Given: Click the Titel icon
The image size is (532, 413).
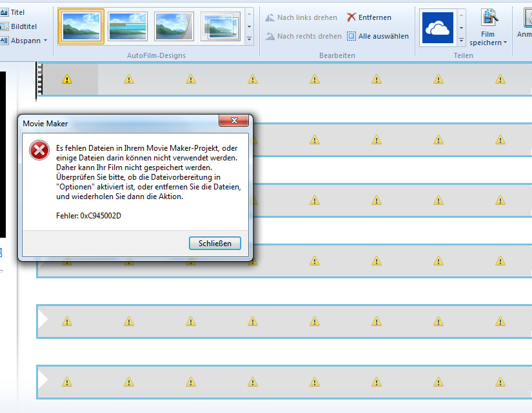Looking at the screenshot, I should [4, 12].
